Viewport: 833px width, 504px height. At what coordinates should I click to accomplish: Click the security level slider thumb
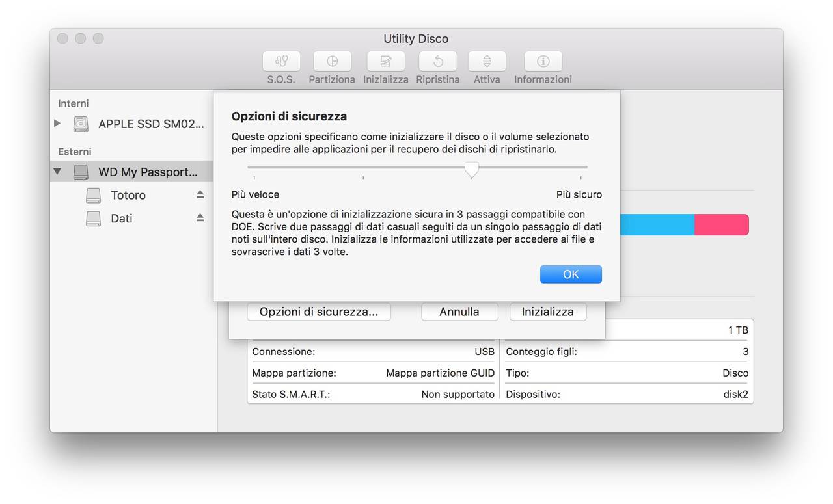pos(472,169)
